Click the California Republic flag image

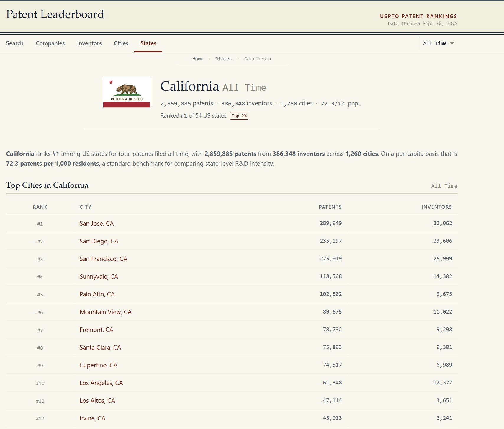(x=127, y=92)
